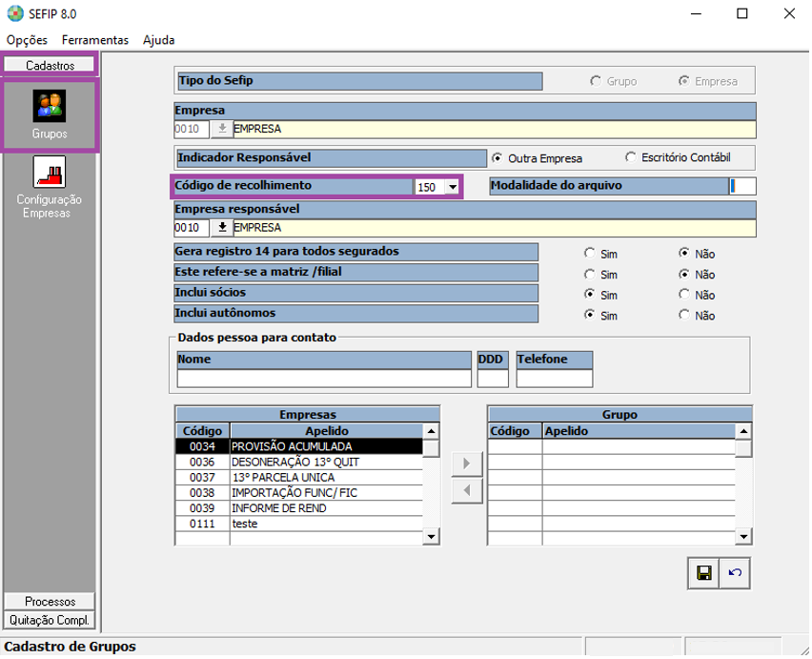This screenshot has width=812, height=659.
Task: Click Código header in Empresas table
Action: point(202,431)
